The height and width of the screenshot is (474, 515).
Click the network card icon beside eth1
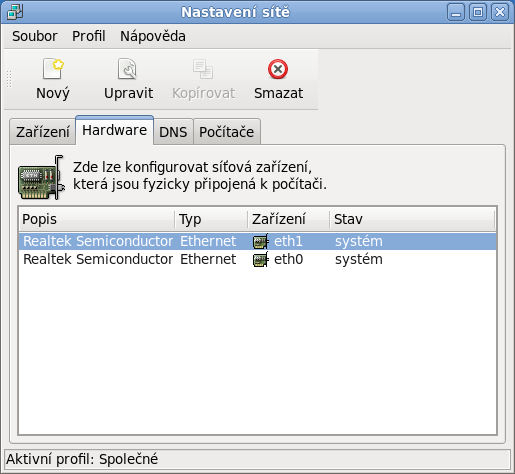(x=261, y=241)
